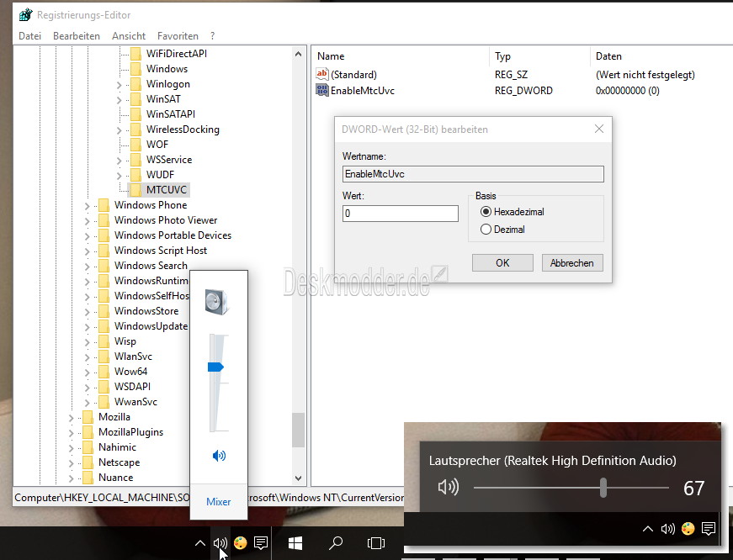Click the (Standard) string value icon

click(x=322, y=74)
